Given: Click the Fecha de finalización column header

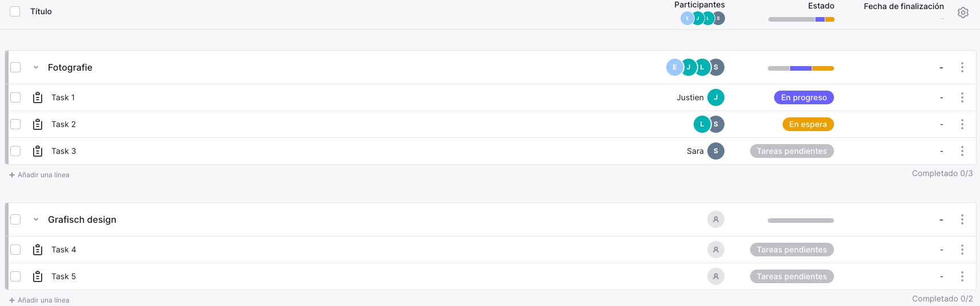Looking at the screenshot, I should pos(904,6).
